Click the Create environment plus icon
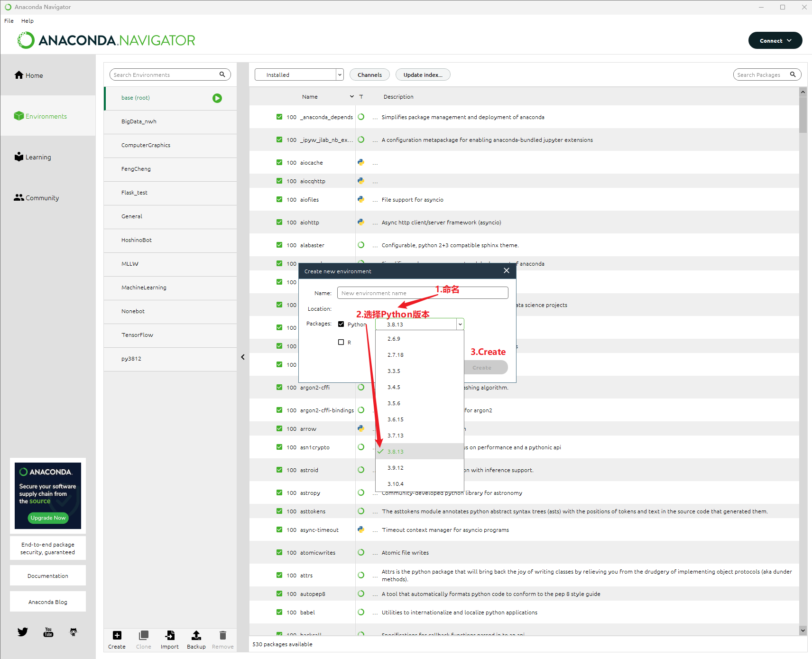The image size is (812, 659). 117,635
